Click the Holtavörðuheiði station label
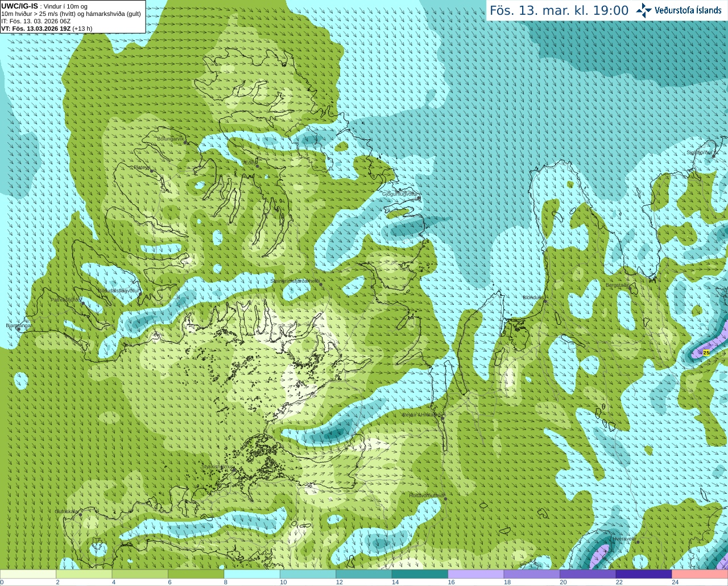728x586 pixels. (427, 496)
